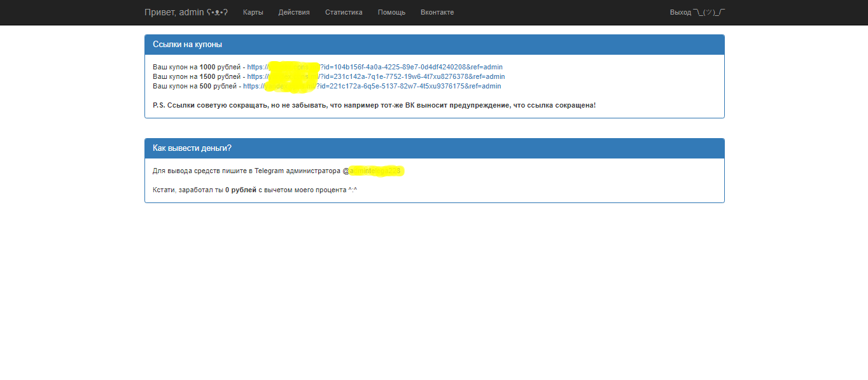Open the Статистика page
This screenshot has width=868, height=380.
(x=344, y=12)
